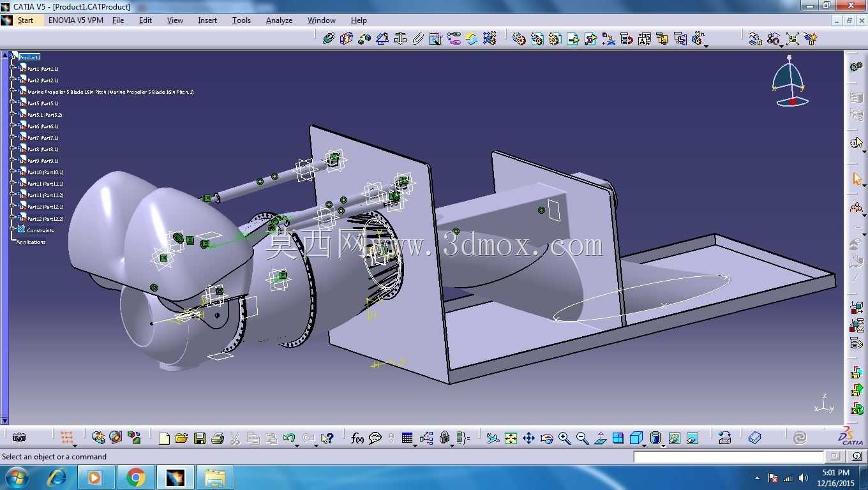Click the Copy icon
868x490 pixels.
[x=253, y=438]
